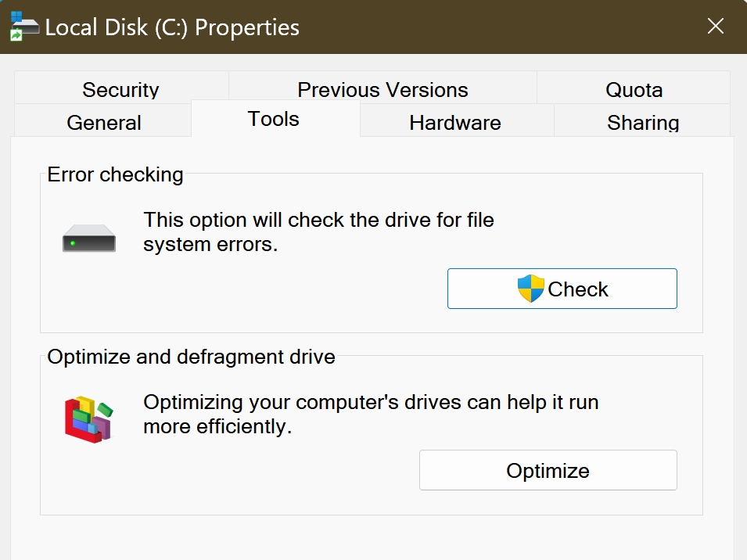The height and width of the screenshot is (560, 747).
Task: Click the 'Error checking' group label
Action: point(115,174)
